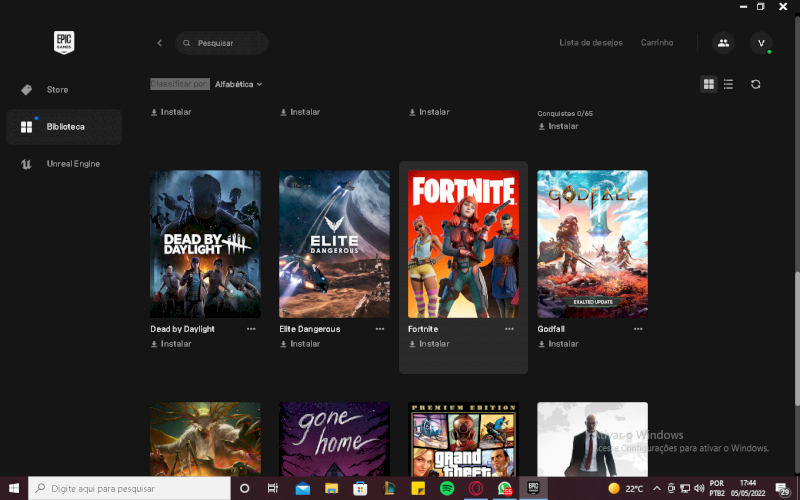The width and height of the screenshot is (800, 500).
Task: Open Sticky Notes on taskbar
Action: tap(418, 488)
